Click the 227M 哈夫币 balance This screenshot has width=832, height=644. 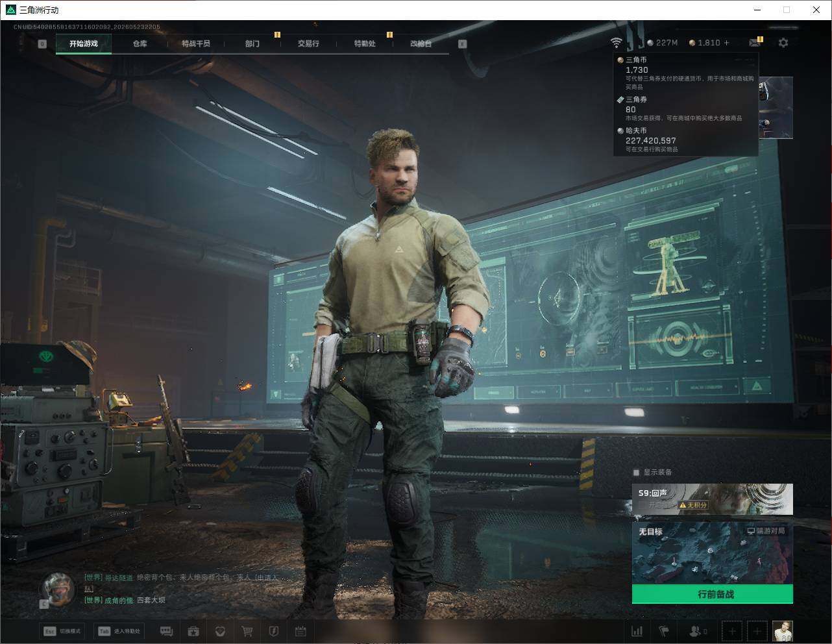[x=662, y=43]
